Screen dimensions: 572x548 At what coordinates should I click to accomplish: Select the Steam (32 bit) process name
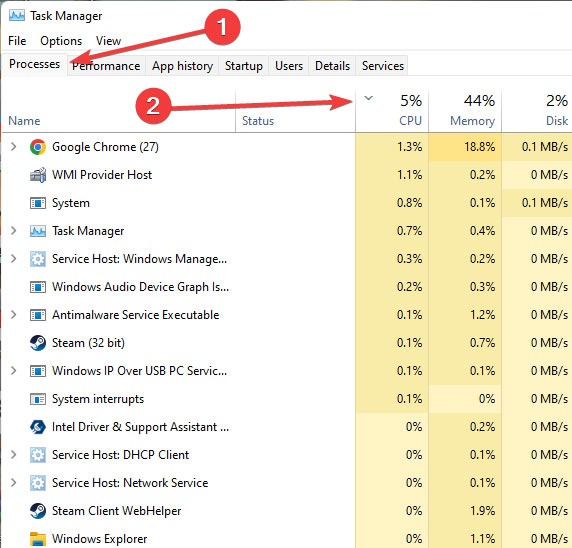coord(88,343)
